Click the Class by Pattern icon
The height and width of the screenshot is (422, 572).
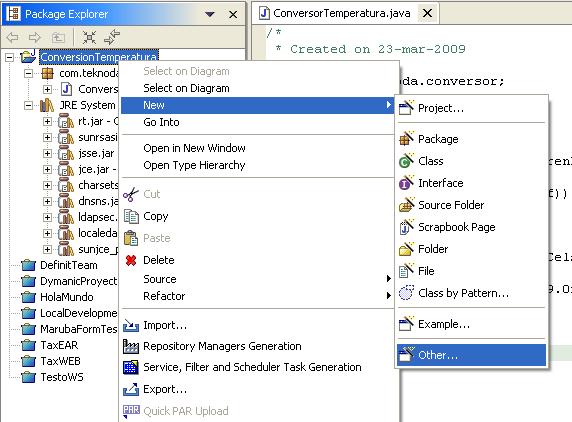(406, 293)
